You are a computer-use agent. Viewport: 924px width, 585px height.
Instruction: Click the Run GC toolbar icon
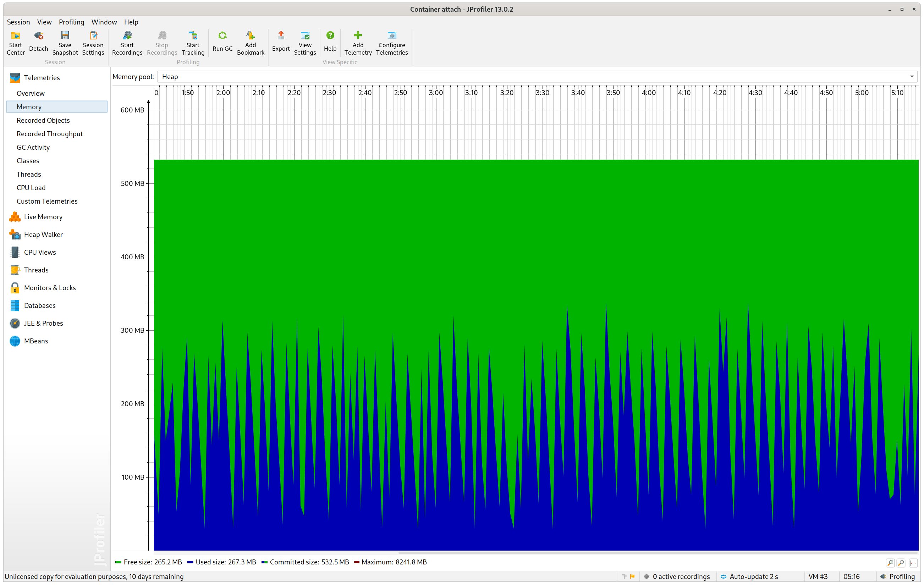pyautogui.click(x=222, y=36)
